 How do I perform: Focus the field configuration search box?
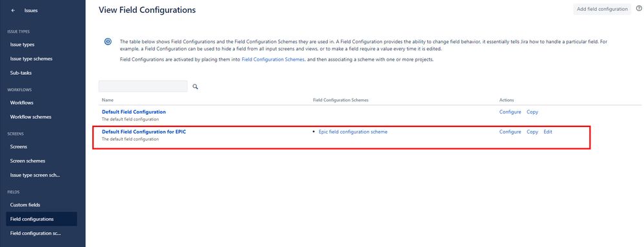(x=143, y=86)
